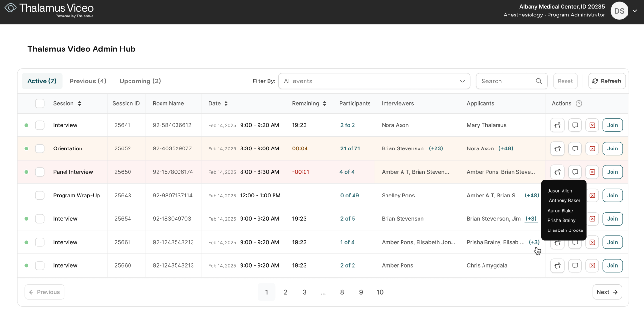Screen dimensions: 644x328
Task: Click the red X icon for Interview 25660
Action: [592, 265]
